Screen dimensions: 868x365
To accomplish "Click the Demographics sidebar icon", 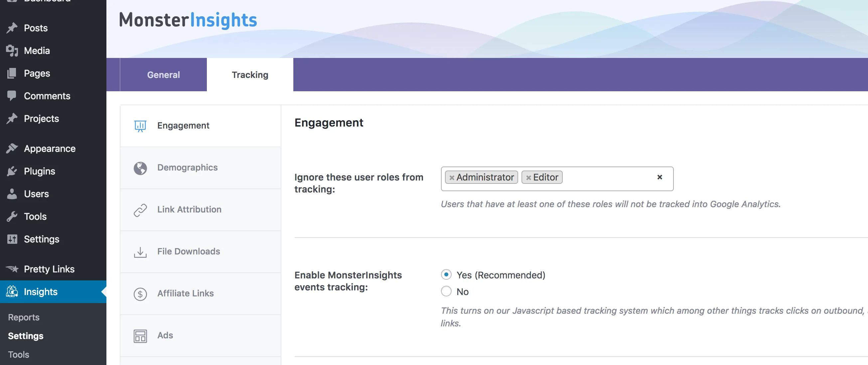I will [141, 168].
